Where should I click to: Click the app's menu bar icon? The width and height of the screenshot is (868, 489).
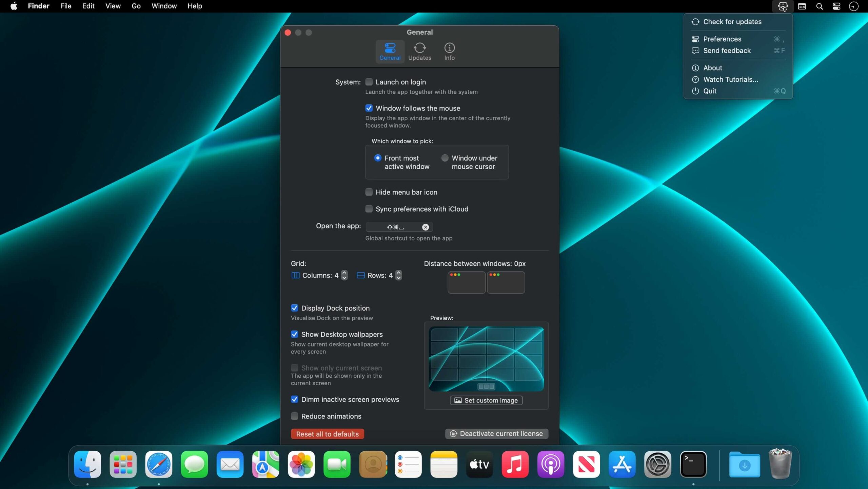tap(783, 6)
